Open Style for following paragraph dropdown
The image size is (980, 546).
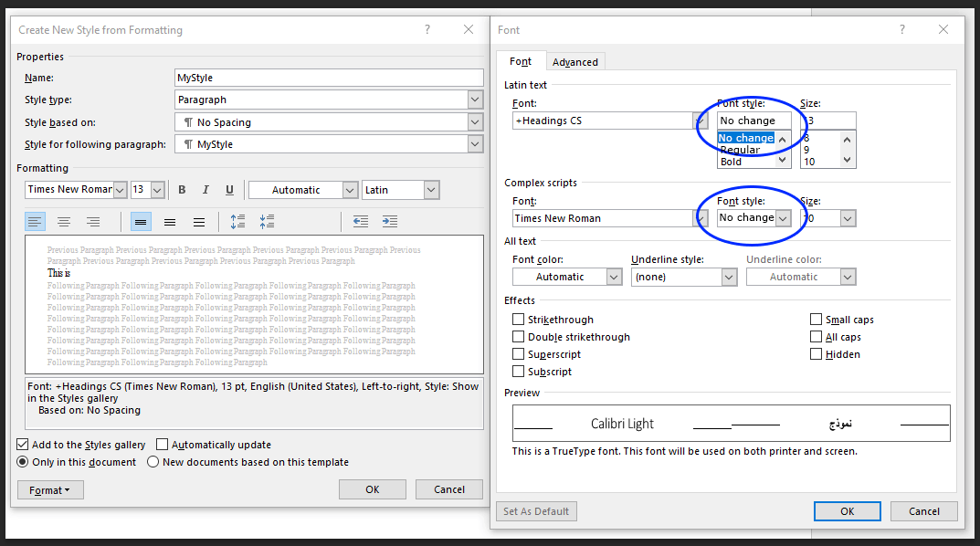click(x=475, y=144)
